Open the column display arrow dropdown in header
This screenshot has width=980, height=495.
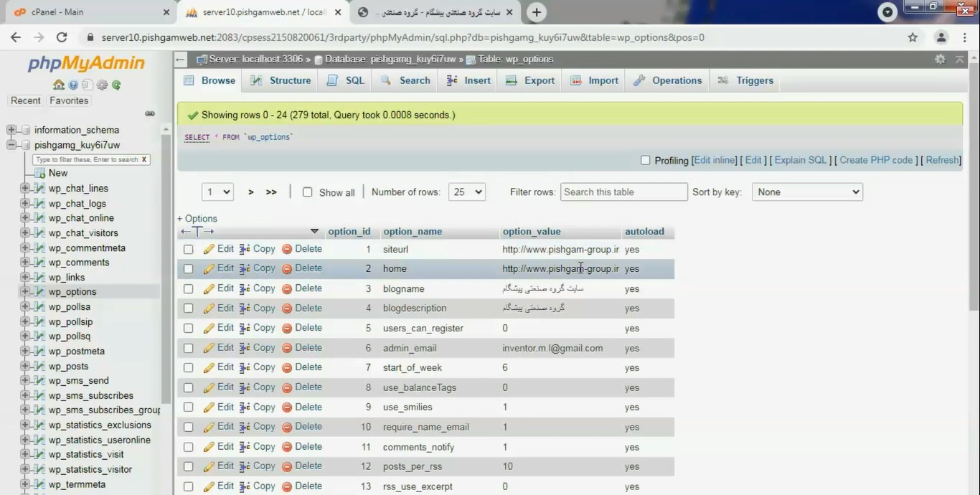click(x=314, y=231)
